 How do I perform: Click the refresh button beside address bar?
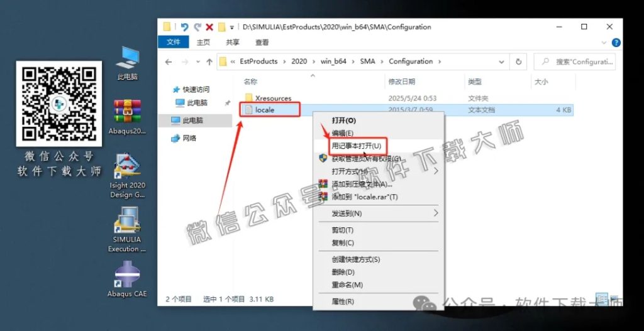(x=518, y=62)
